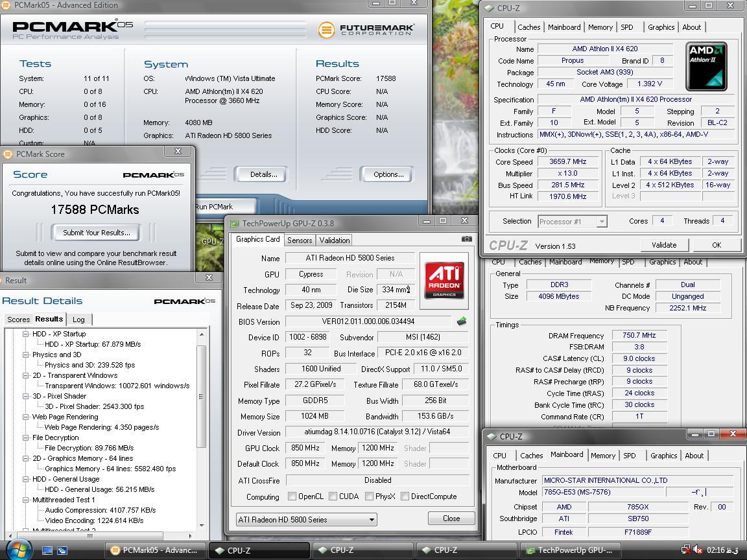747x560 pixels.
Task: Click Close button in GPU-Z
Action: [x=451, y=518]
